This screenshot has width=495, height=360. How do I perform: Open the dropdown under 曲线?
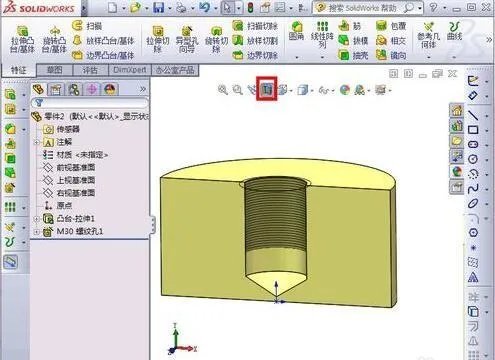coord(454,57)
